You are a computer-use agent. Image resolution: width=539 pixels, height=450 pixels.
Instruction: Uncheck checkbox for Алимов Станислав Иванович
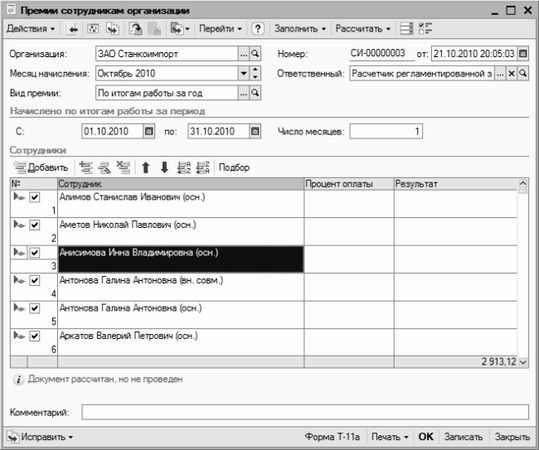pyautogui.click(x=34, y=197)
